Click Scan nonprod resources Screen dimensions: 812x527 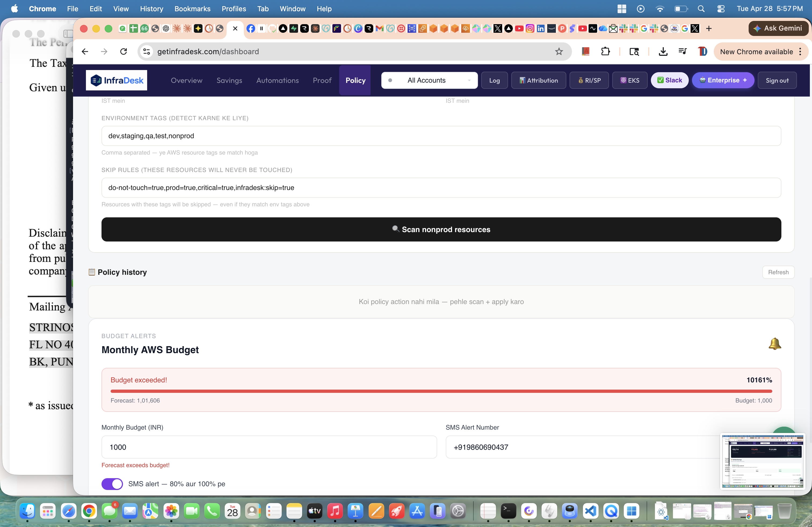click(x=441, y=229)
